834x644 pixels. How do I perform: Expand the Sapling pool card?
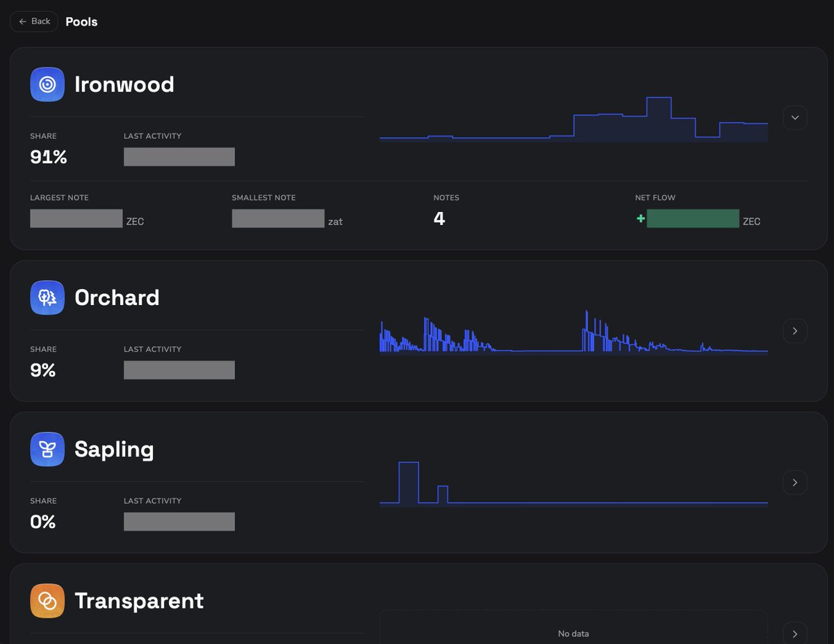(x=795, y=482)
